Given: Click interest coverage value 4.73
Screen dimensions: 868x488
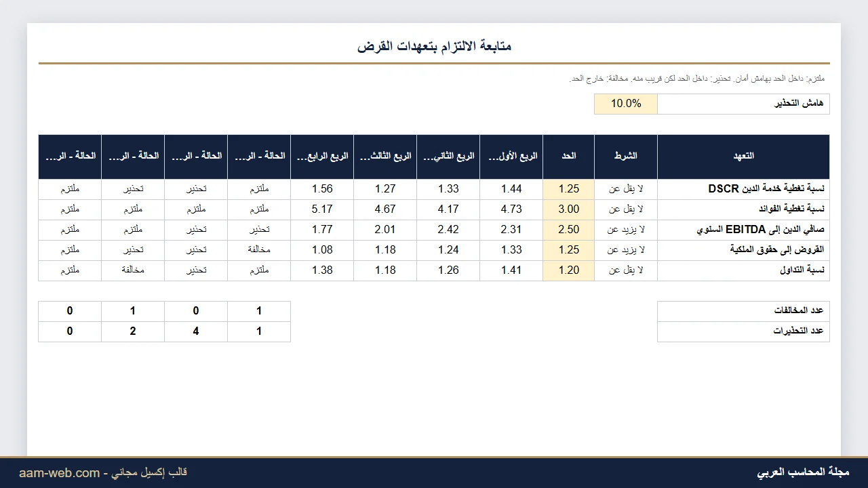Looking at the screenshot, I should 511,209.
